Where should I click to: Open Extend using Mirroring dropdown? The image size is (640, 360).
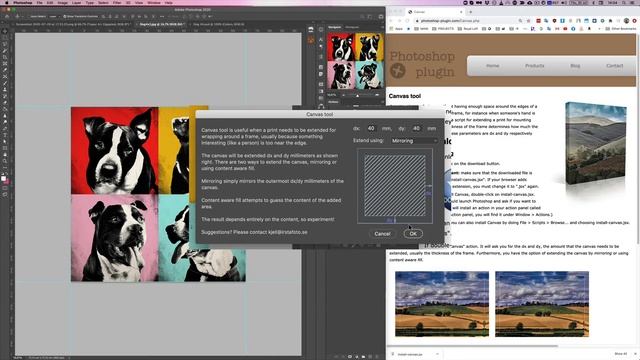coord(414,140)
